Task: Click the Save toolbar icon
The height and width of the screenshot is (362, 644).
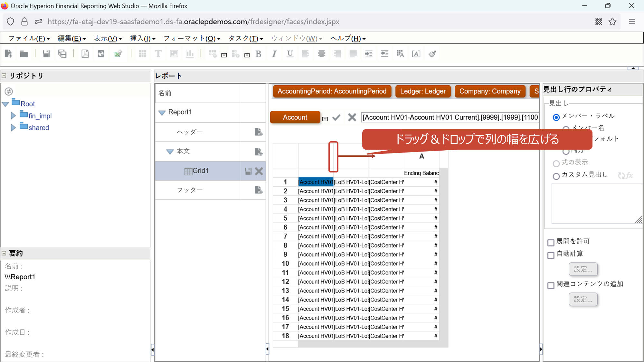Action: pos(46,54)
